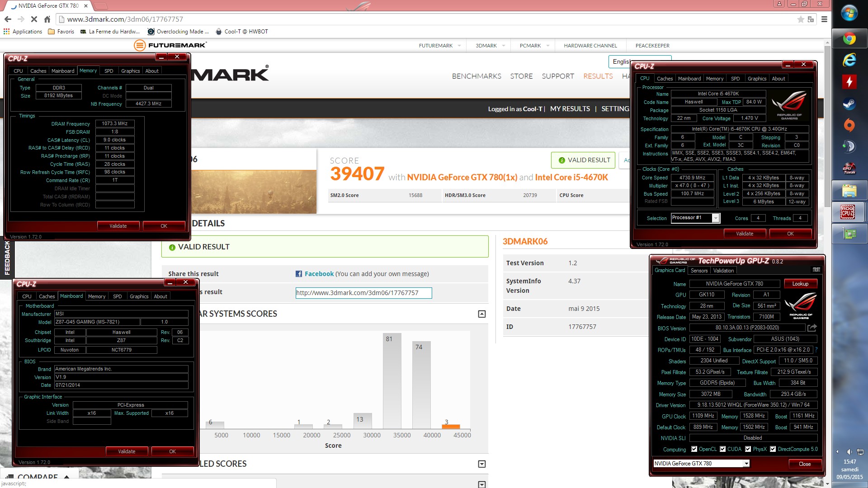Open SPD tab in the CPU-Z processor window

pyautogui.click(x=736, y=79)
